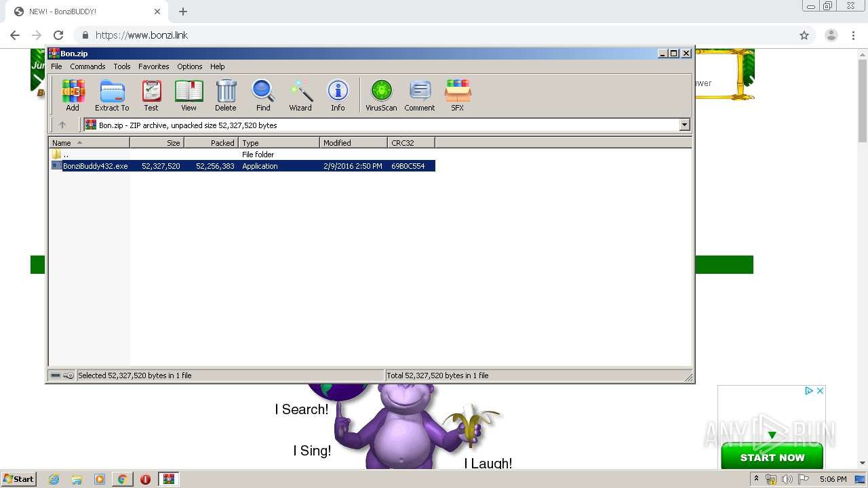Click the volume speaker tray icon

[x=787, y=479]
